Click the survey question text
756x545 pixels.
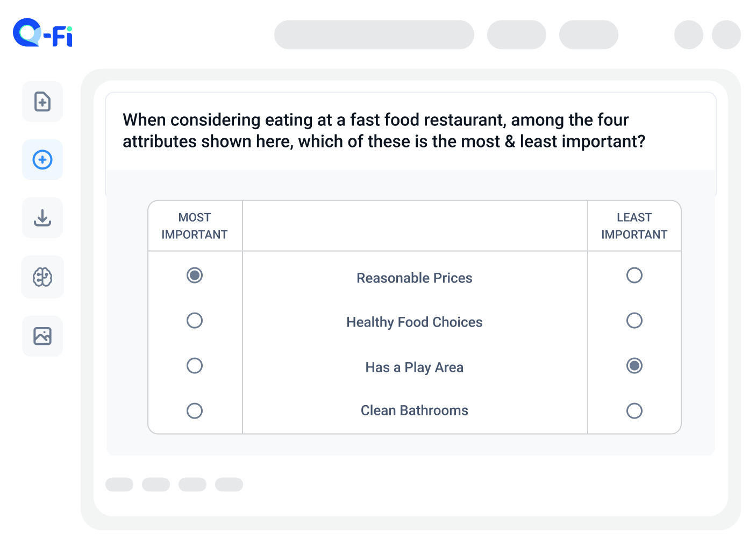pos(383,131)
